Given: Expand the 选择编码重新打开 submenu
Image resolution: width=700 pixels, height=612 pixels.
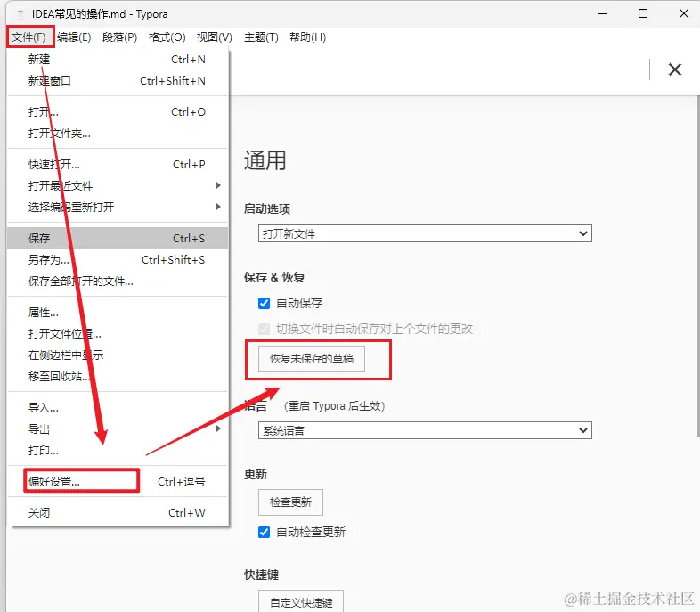Looking at the screenshot, I should click(118, 208).
